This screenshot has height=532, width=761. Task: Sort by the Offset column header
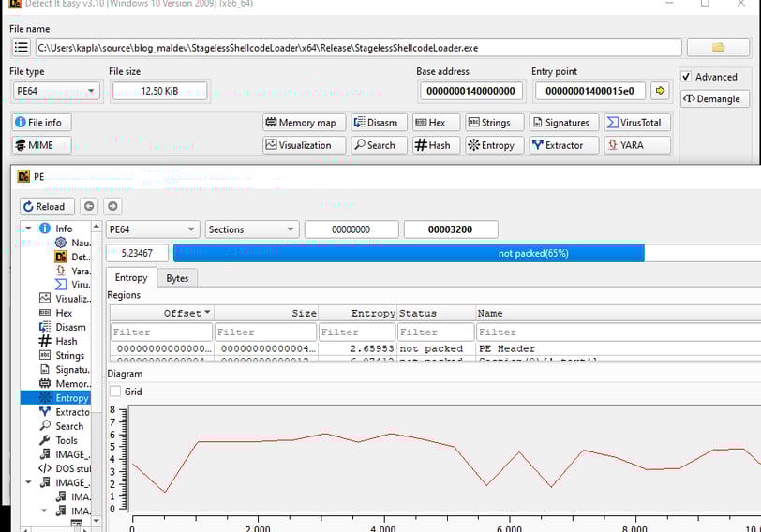(x=162, y=313)
